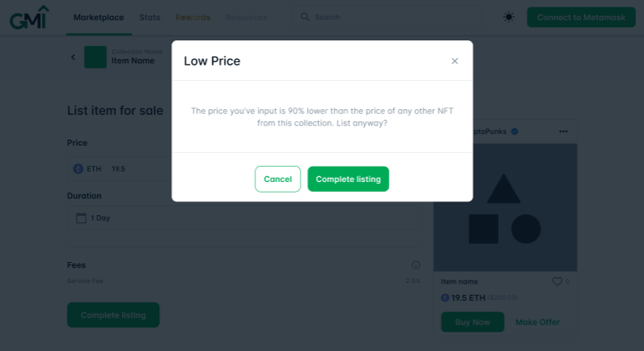
Task: Click the ETH currency icon in Price
Action: click(78, 169)
